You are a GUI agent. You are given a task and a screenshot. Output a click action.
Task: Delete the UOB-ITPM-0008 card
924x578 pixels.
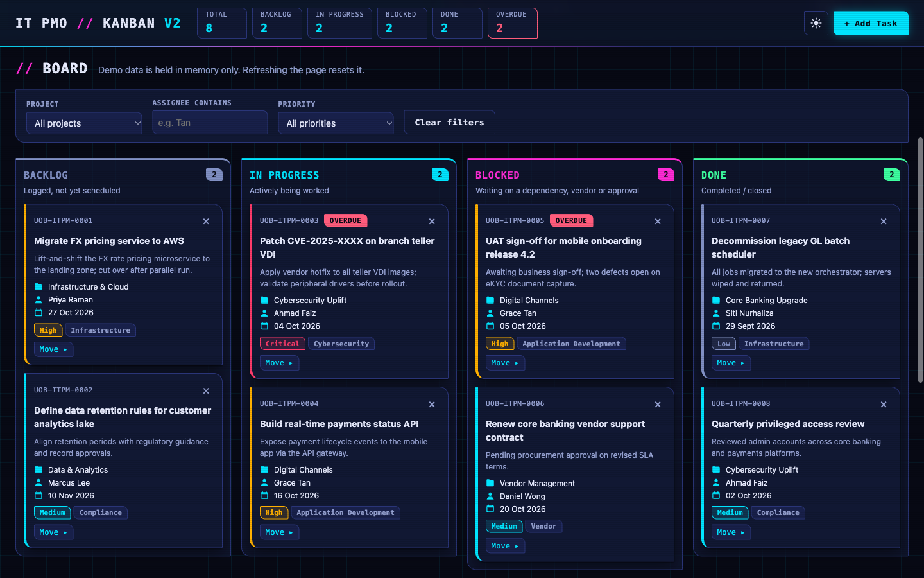(884, 405)
